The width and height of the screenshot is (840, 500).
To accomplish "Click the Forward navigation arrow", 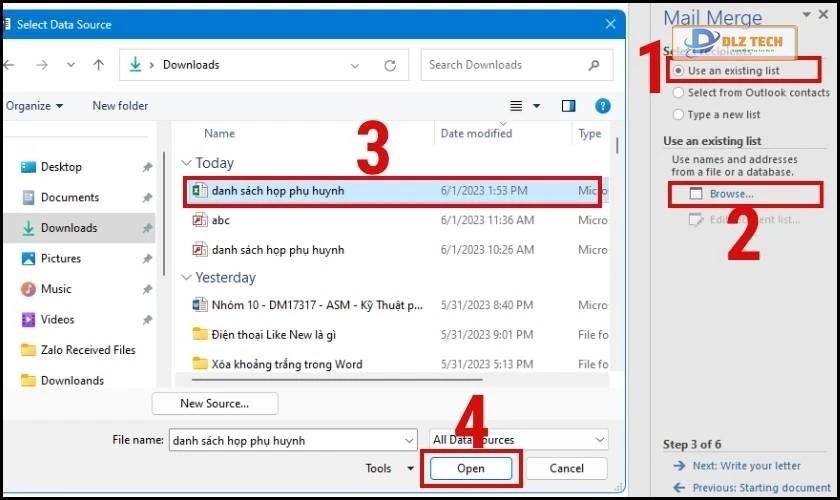I will coord(39,65).
